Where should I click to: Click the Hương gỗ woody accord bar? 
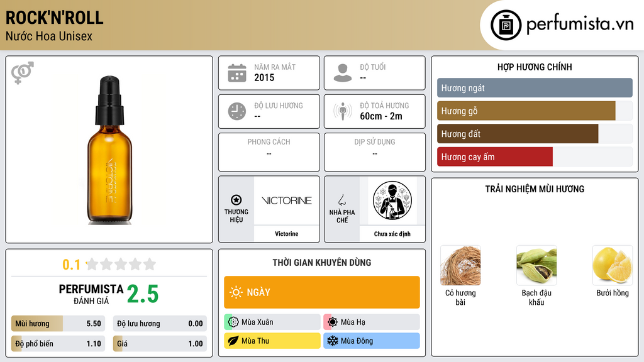click(535, 111)
